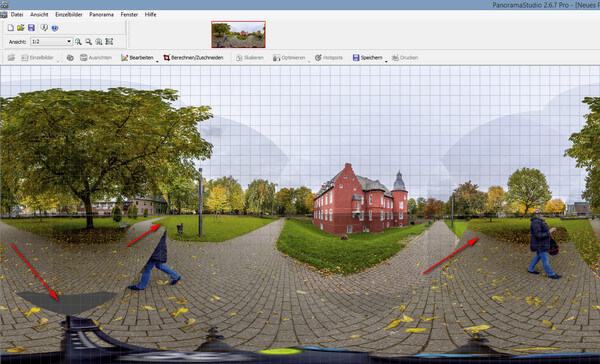The image size is (600, 364).
Task: Click the zoom out magnifier icon
Action: pos(89,42)
